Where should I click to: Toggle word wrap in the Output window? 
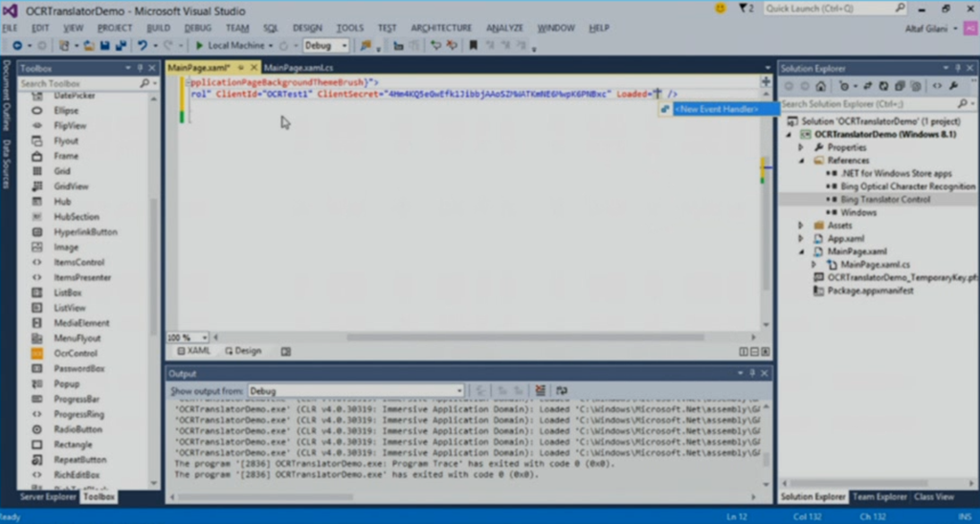click(561, 390)
